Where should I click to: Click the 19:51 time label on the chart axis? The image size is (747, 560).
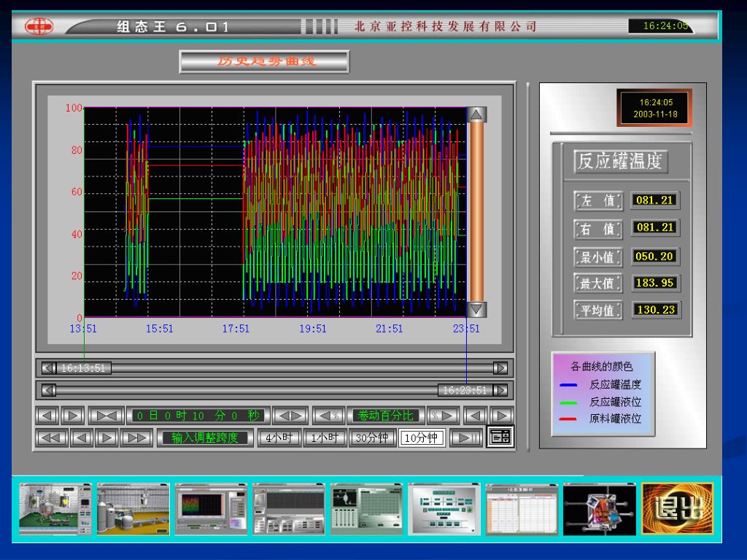coord(313,329)
